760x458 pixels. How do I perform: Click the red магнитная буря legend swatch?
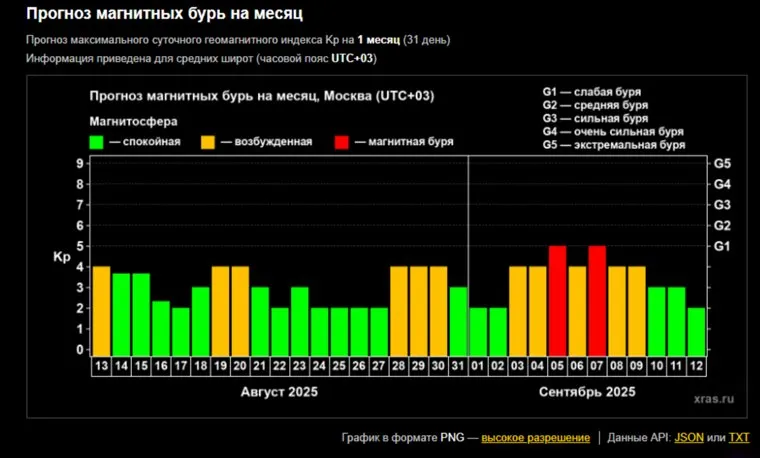pos(343,142)
